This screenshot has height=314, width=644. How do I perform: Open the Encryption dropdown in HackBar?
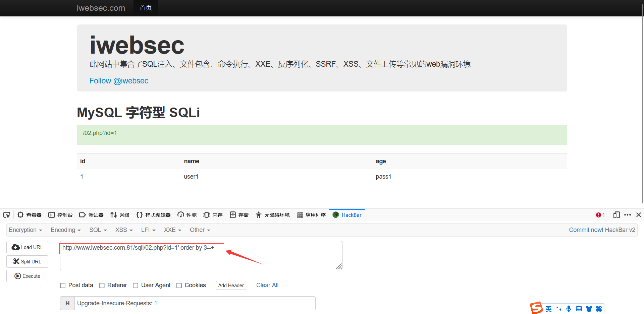tap(25, 230)
